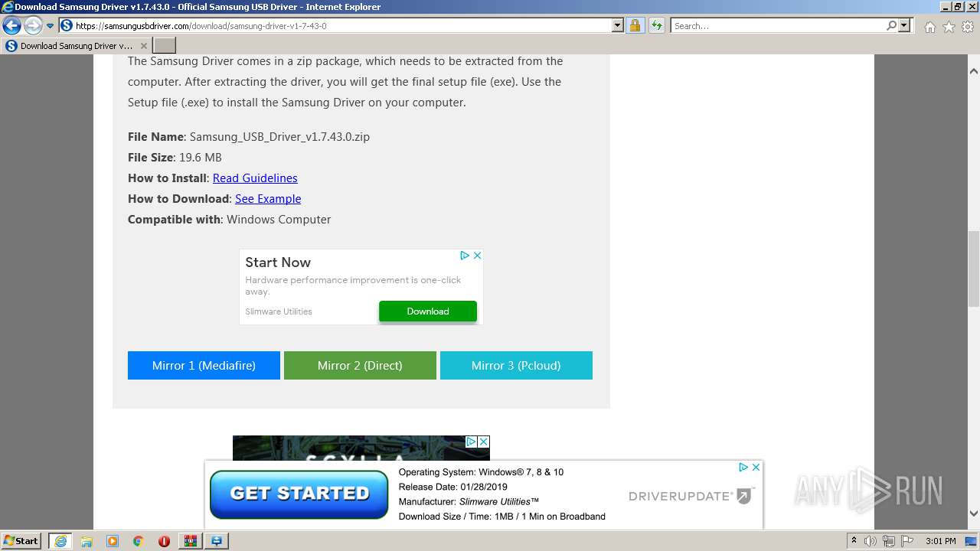
Task: Close the DriverUpdate bottom ad
Action: [756, 467]
